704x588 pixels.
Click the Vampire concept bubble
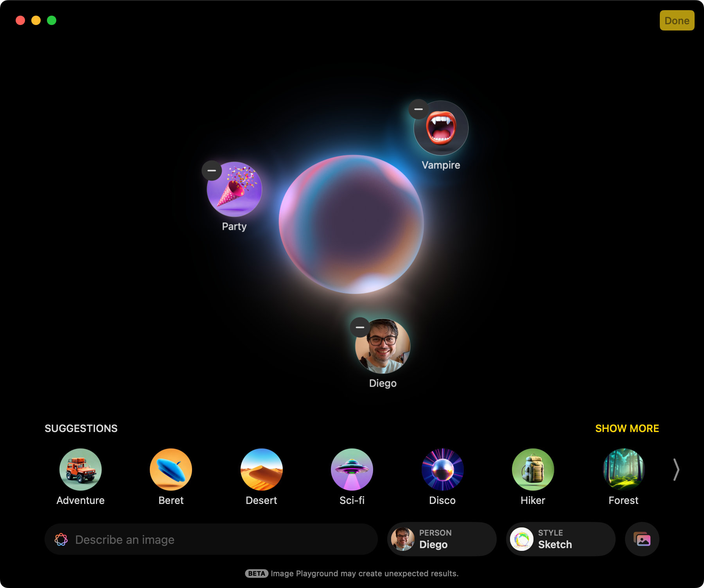click(x=441, y=130)
